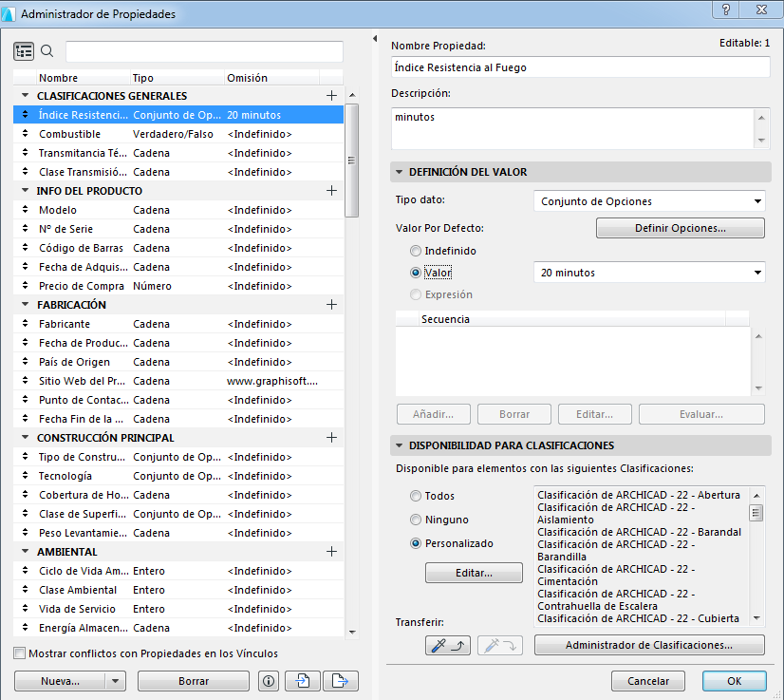Click the export properties icon
This screenshot has height=700, width=784.
coord(341,681)
